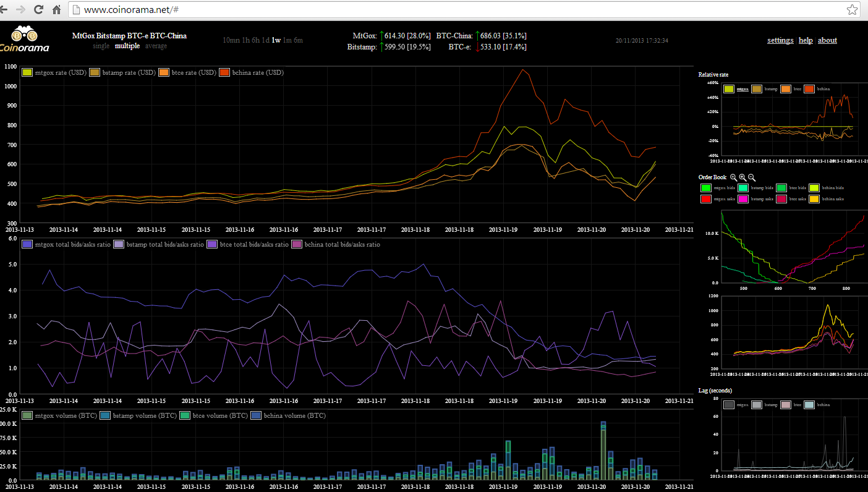Select the MtGox exchange in the header
The height and width of the screenshot is (492, 868).
[x=83, y=36]
